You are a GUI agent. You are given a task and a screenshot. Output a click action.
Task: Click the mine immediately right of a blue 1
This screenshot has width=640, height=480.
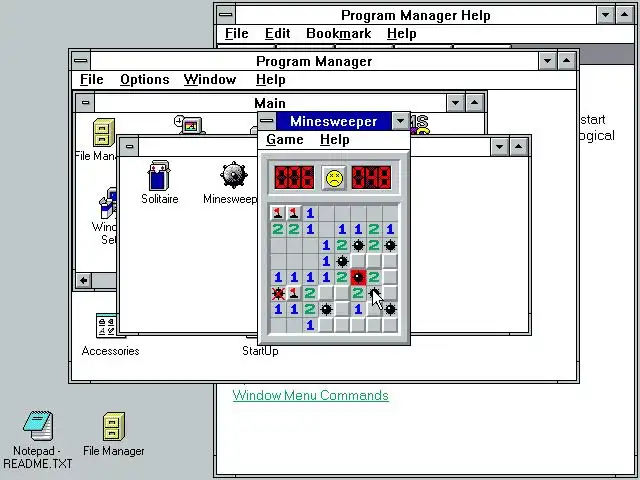pyautogui.click(x=342, y=261)
